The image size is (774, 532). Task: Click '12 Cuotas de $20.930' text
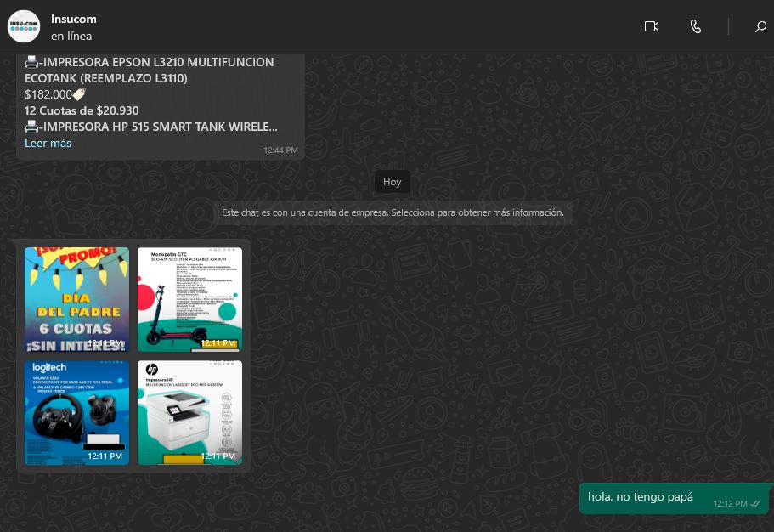pos(82,110)
